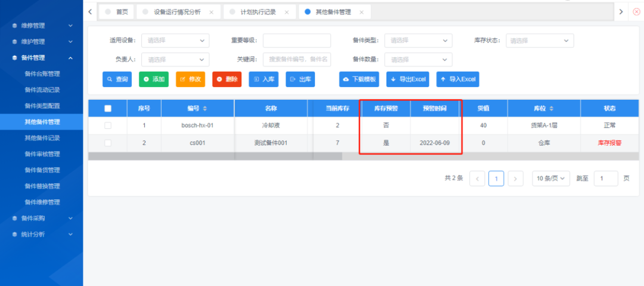This screenshot has width=644, height=286.
Task: Toggle the select-all header checkbox
Action: [x=108, y=109]
